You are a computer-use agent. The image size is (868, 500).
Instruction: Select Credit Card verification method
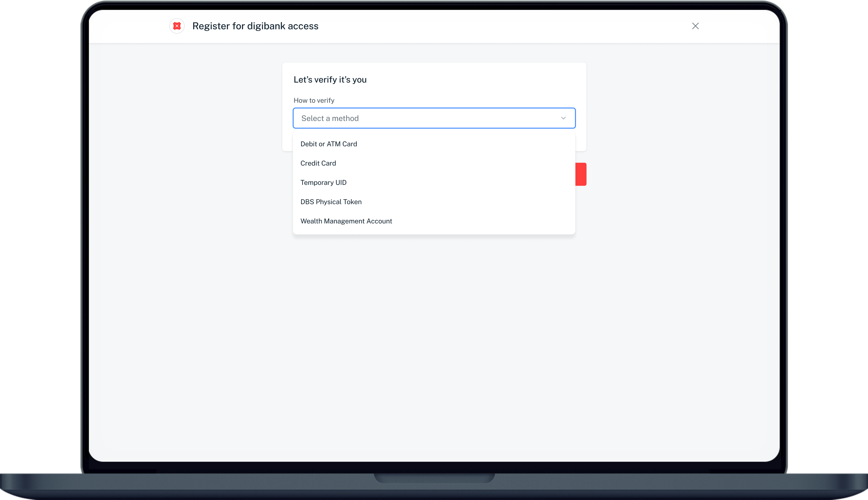point(434,163)
